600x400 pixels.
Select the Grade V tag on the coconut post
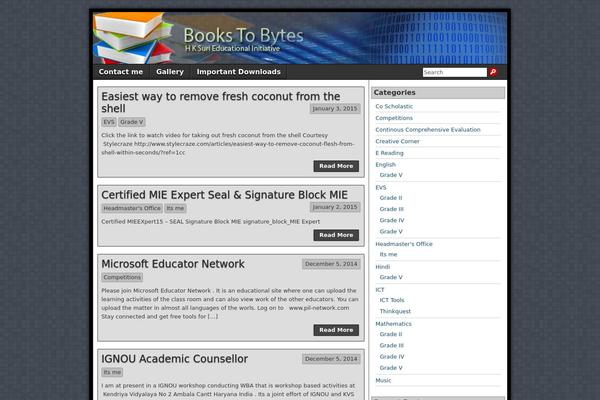coord(132,122)
